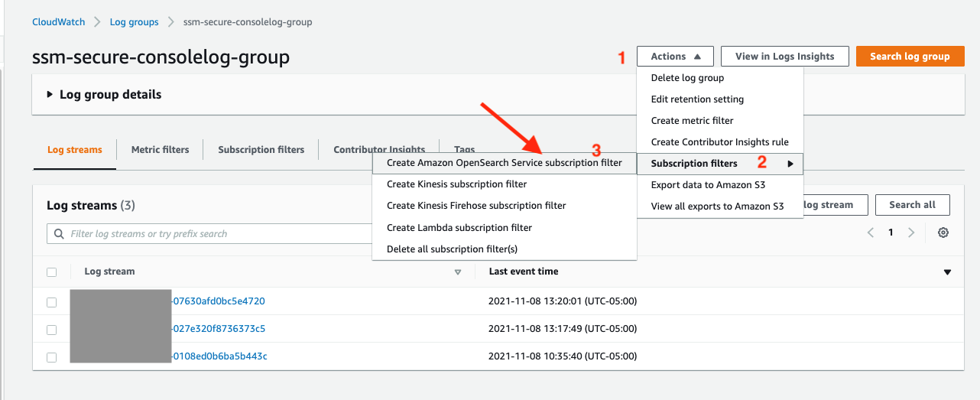Click the Log stream column header

point(109,272)
